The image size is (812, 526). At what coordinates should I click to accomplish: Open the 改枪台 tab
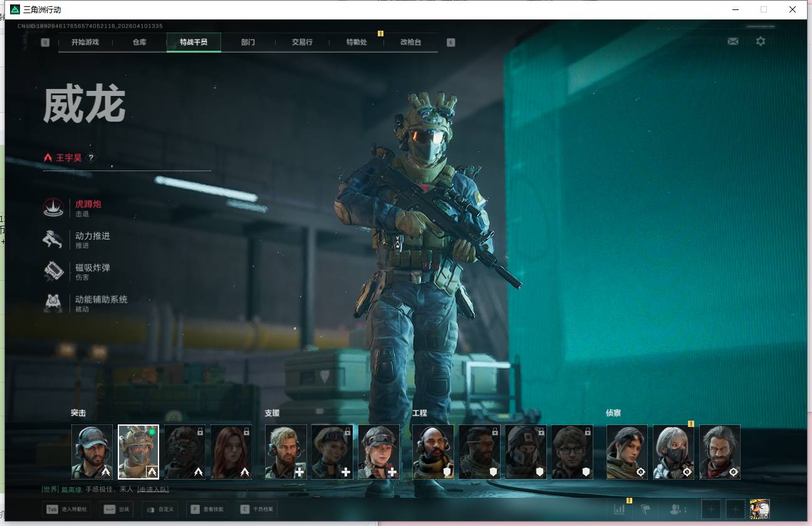[x=410, y=42]
